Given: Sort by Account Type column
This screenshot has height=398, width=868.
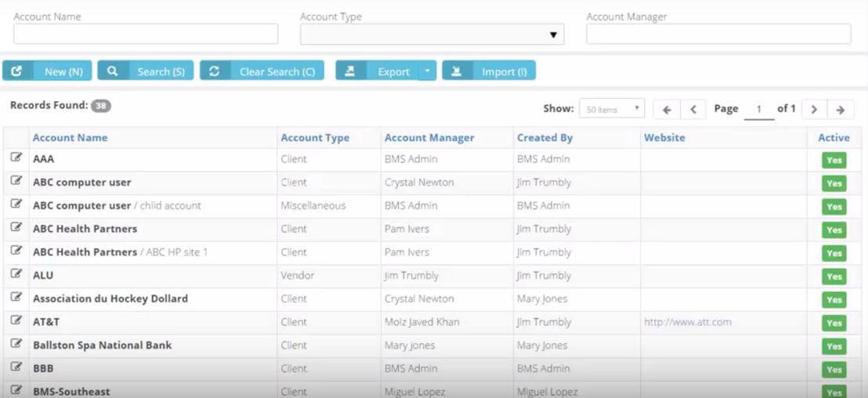Looking at the screenshot, I should [315, 138].
